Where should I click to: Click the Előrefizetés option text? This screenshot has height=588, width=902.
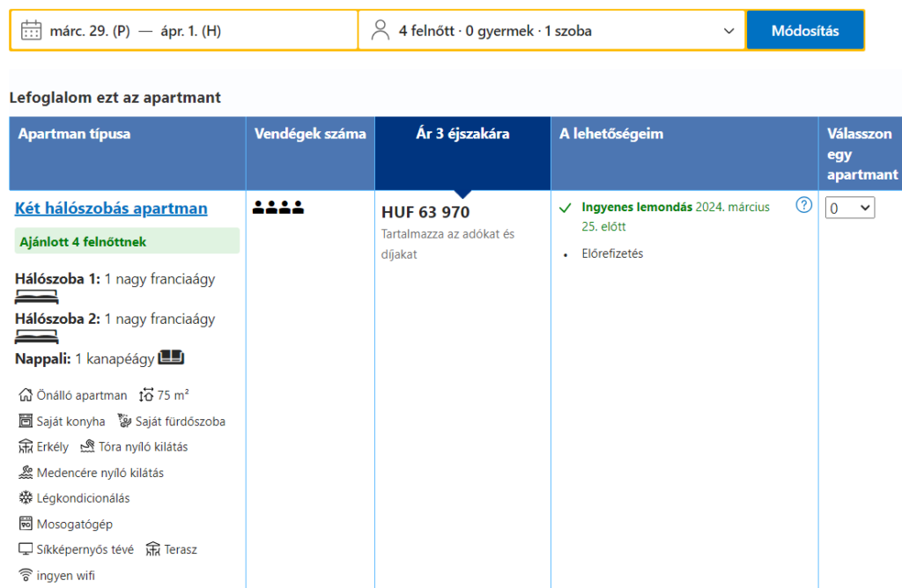(612, 254)
